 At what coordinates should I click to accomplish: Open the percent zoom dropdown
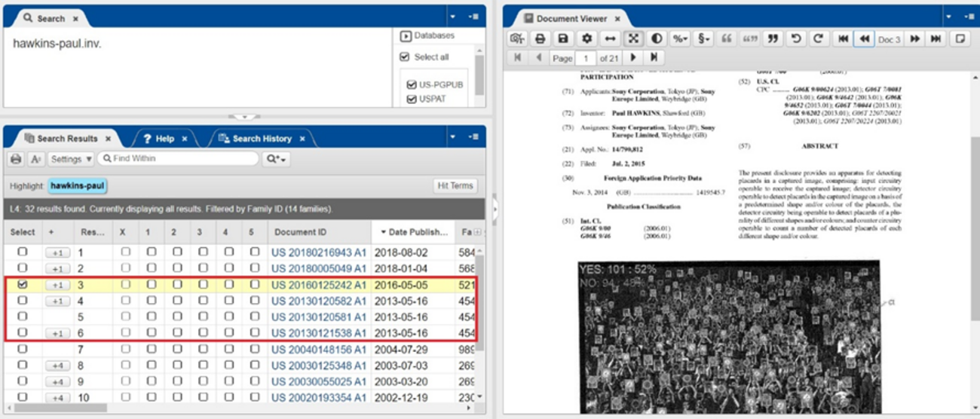[680, 38]
